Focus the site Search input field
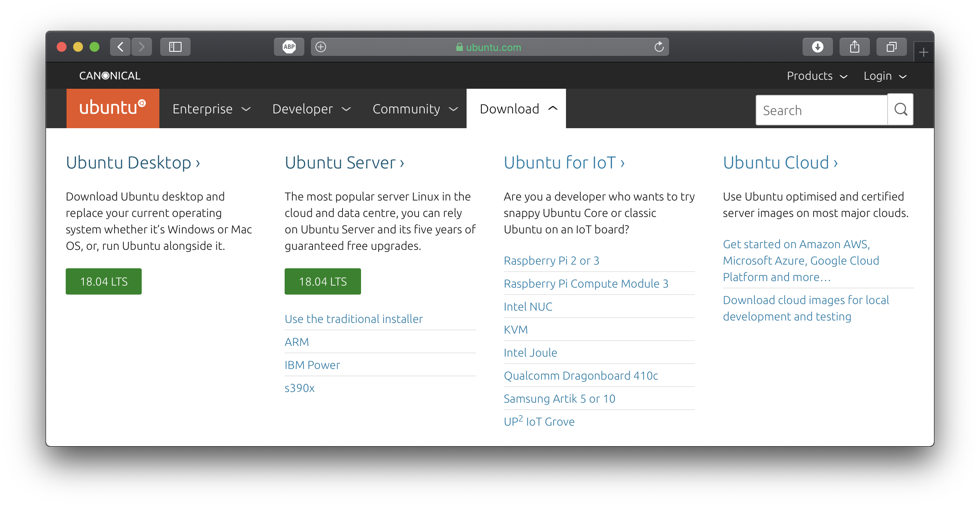The height and width of the screenshot is (507, 980). tap(821, 110)
